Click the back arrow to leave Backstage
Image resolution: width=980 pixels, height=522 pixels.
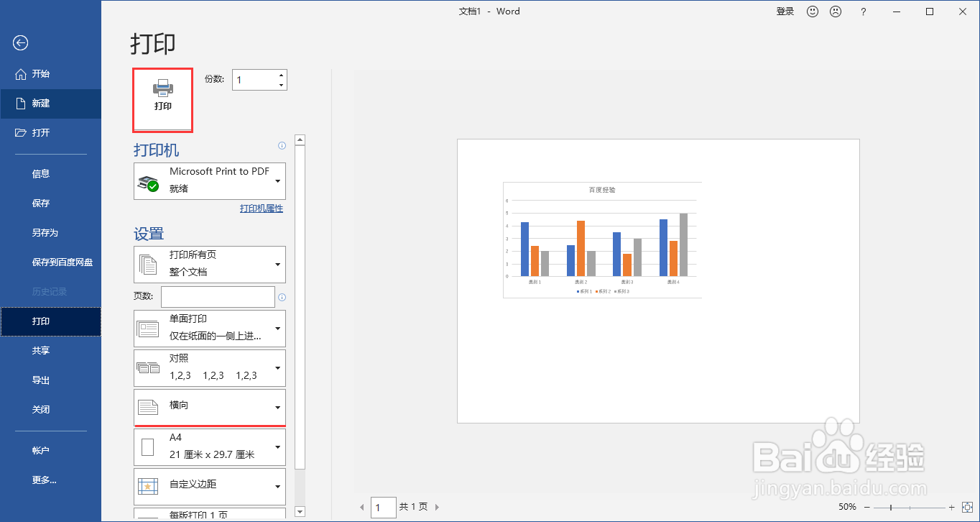[x=20, y=43]
